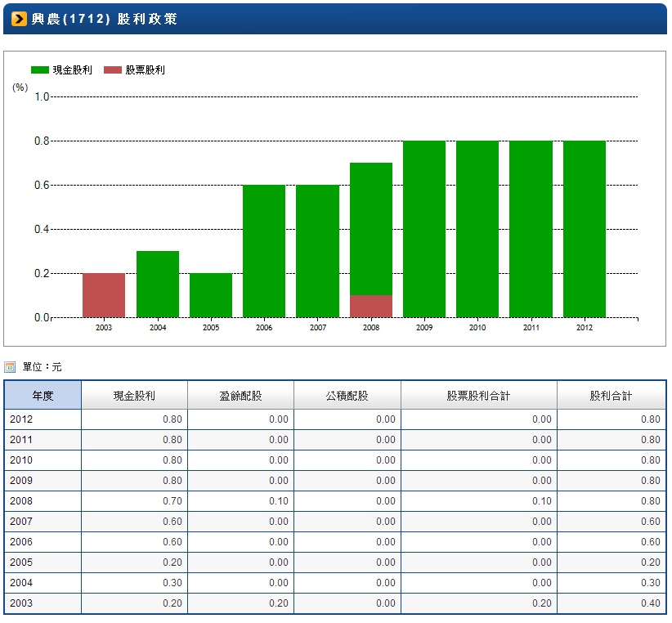Viewport: 672px width, 623px height.
Task: Click the 2009 year cell in table
Action: [43, 481]
